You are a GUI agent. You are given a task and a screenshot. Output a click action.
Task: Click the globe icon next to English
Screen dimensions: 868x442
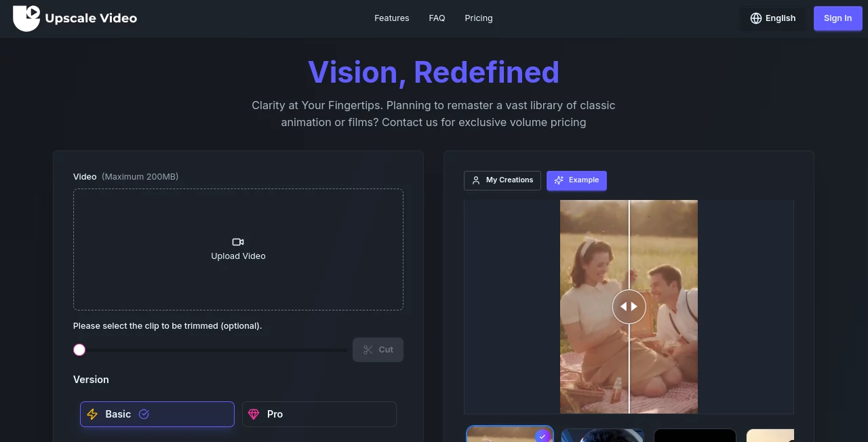coord(756,18)
